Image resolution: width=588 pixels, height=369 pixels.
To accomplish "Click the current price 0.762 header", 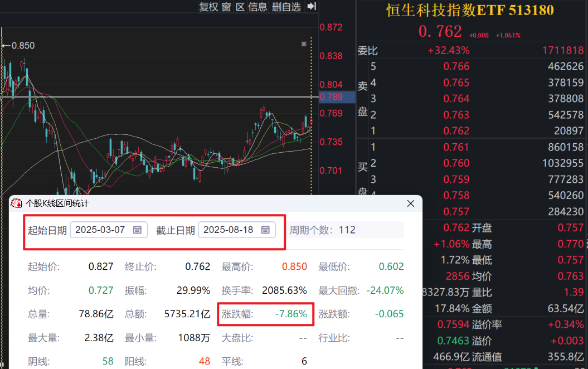I will tap(440, 31).
